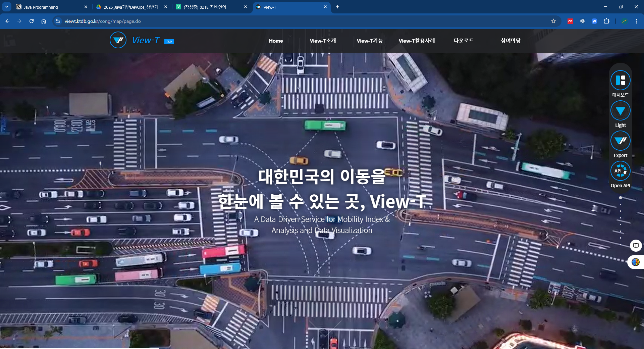The image size is (644, 349).
Task: Click the blue W extension icon
Action: 594,21
